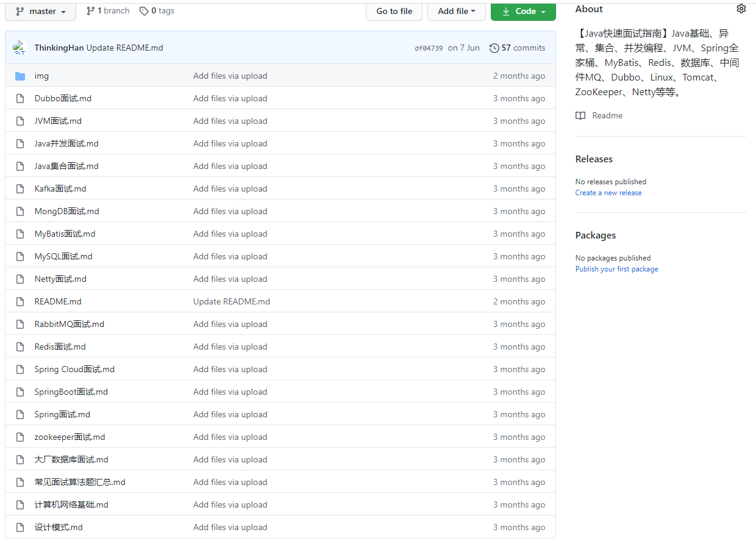756x546 pixels.
Task: Click Publish your first package
Action: point(617,269)
